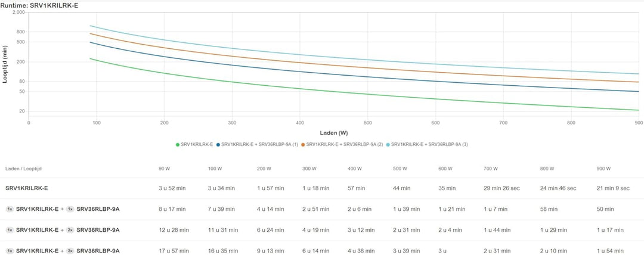Click the 100 W column header
The height and width of the screenshot is (255, 644).
tap(215, 169)
